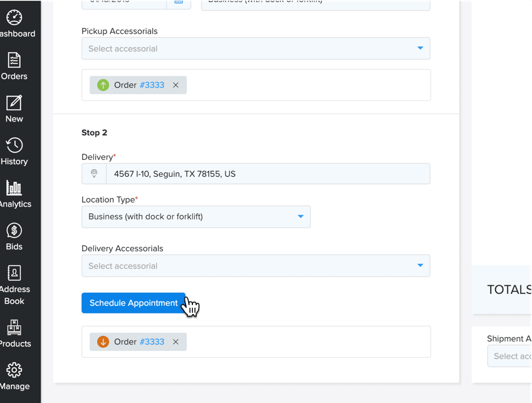Open delivery Order #3333 link
This screenshot has height=403, width=532.
point(152,342)
